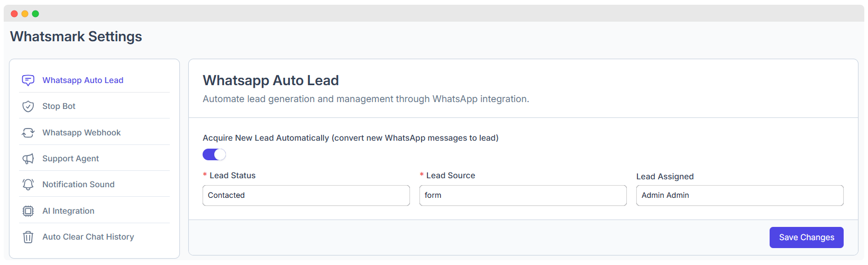Open the Lead Source dropdown showing form
This screenshot has height=265, width=868.
pyautogui.click(x=523, y=195)
